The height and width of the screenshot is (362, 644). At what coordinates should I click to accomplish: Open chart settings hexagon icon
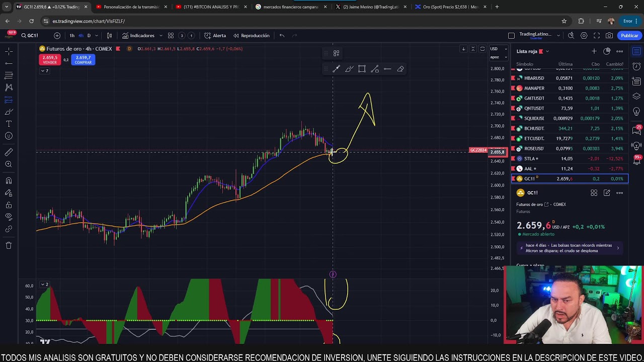584,36
